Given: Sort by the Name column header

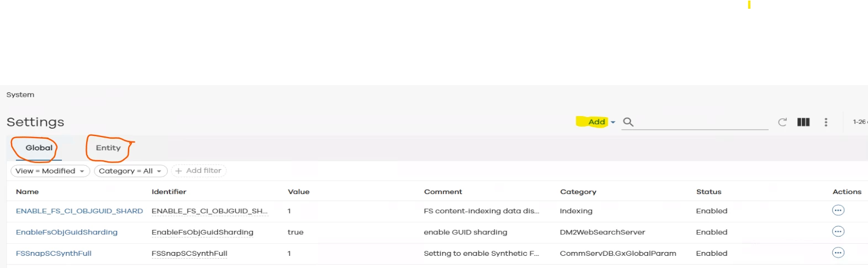Looking at the screenshot, I should click(x=28, y=192).
